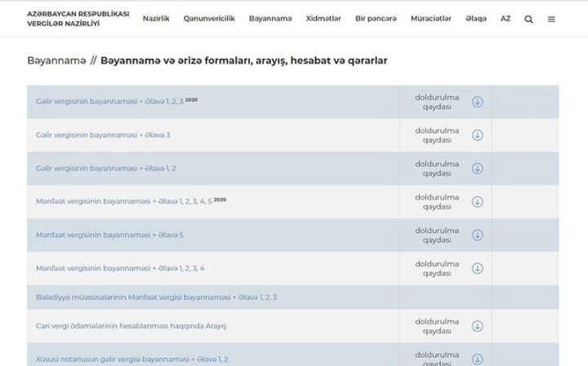Open the Xidmətlər menu
Viewport: 588px width, 366px height.
324,18
